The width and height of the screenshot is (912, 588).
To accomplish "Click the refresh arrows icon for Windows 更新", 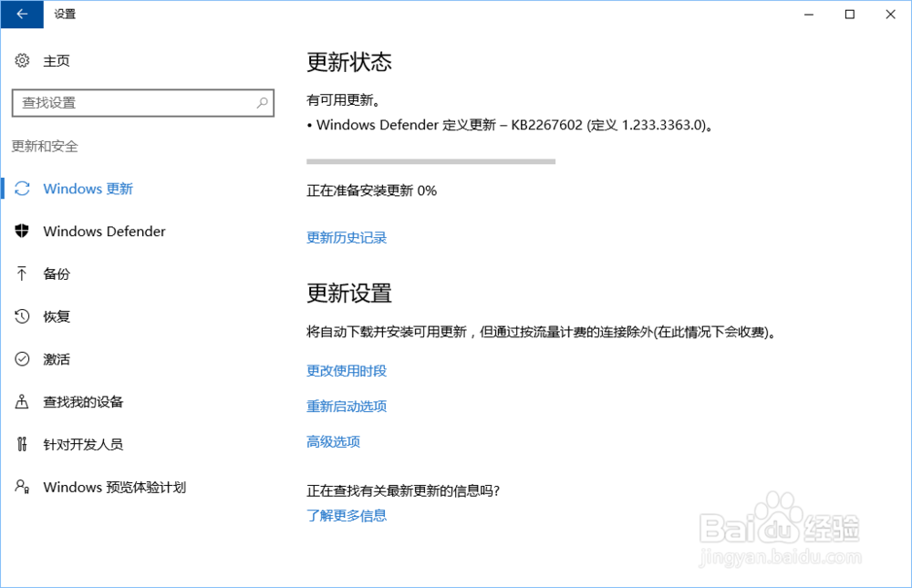I will click(22, 189).
